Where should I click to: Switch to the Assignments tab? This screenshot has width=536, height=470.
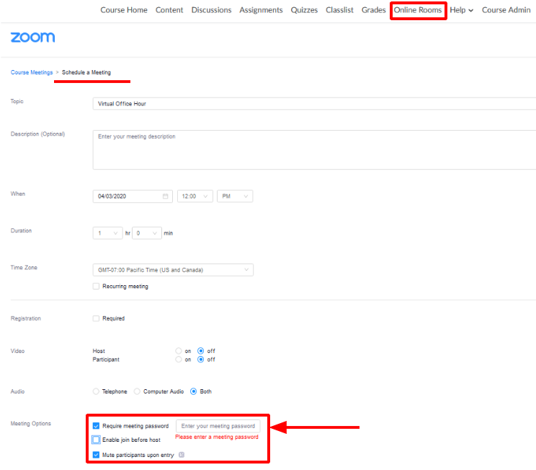click(261, 10)
